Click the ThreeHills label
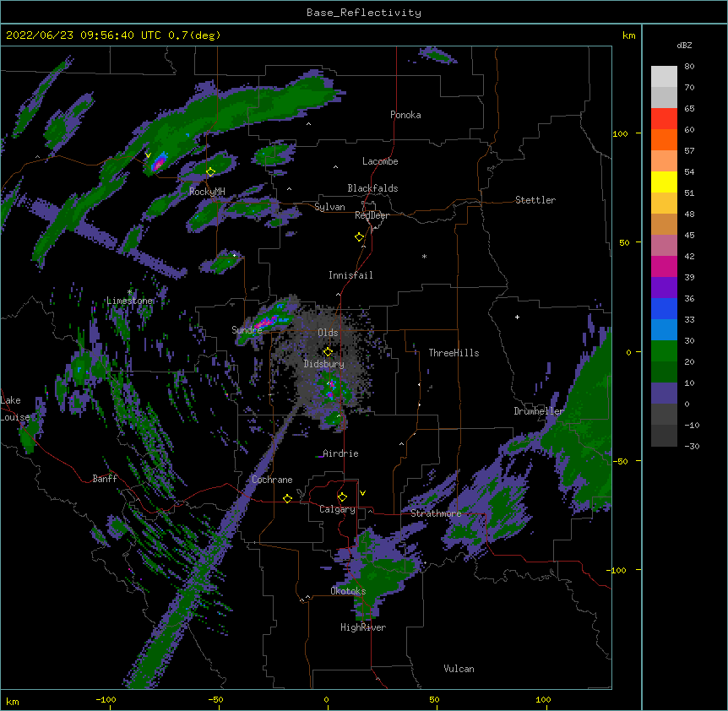Image resolution: width=728 pixels, height=711 pixels. pyautogui.click(x=454, y=353)
